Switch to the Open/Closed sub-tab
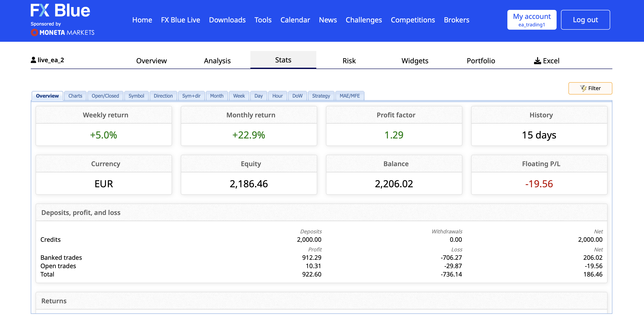The image size is (644, 331). click(105, 96)
